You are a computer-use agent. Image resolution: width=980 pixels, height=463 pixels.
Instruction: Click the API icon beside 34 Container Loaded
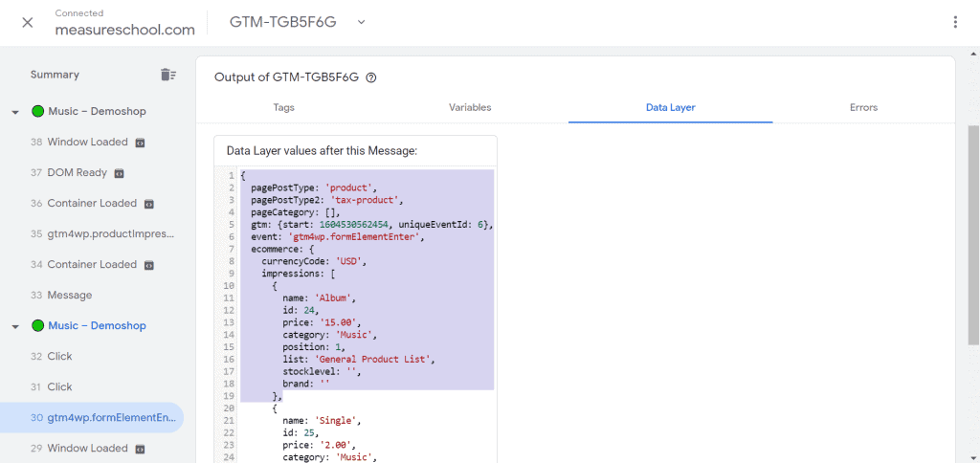coord(148,265)
